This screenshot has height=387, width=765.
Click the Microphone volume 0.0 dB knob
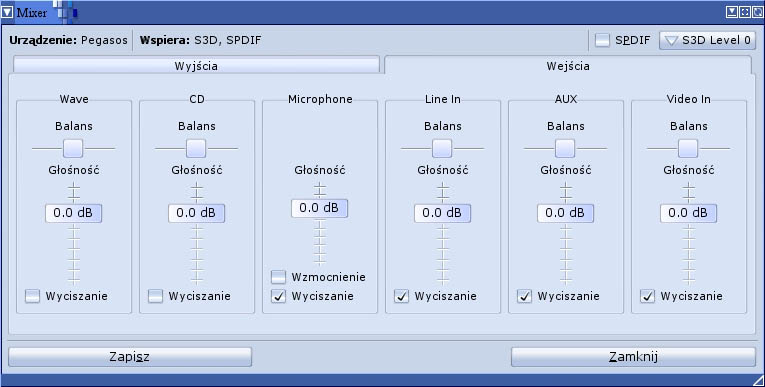[320, 208]
